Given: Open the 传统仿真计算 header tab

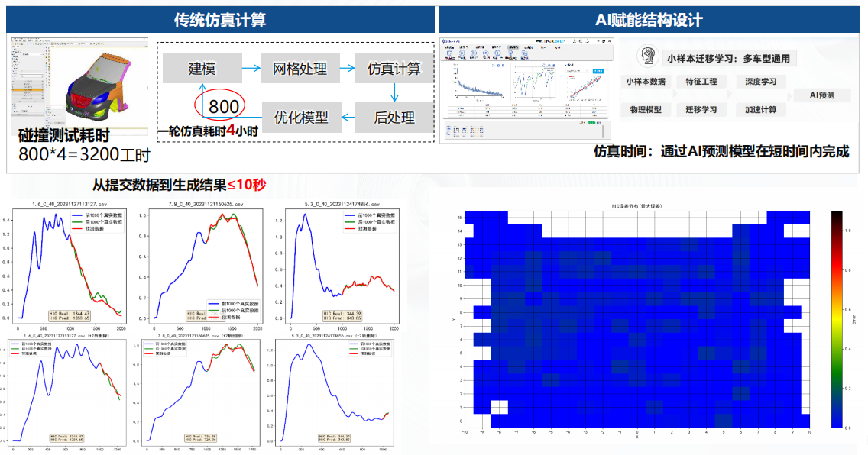Looking at the screenshot, I should [x=219, y=19].
